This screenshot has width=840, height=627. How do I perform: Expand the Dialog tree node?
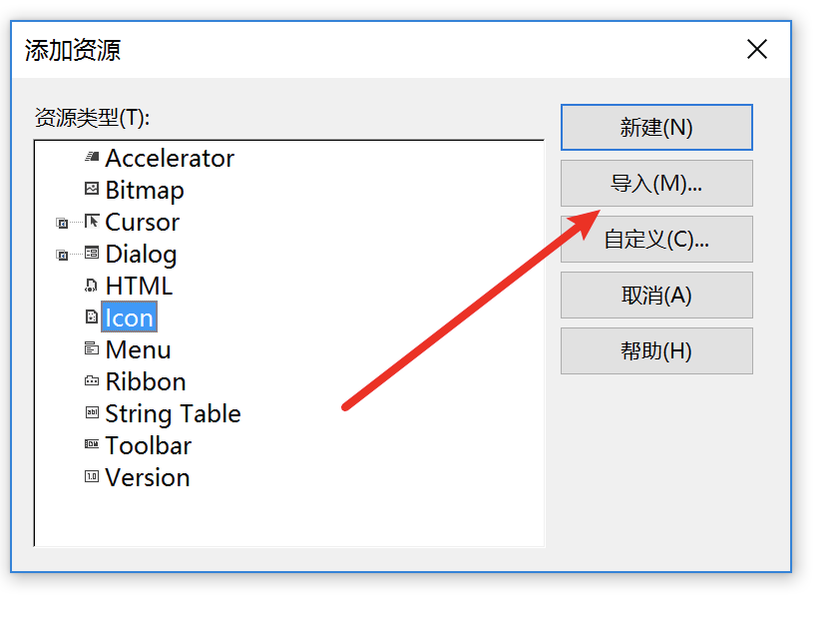[x=62, y=256]
